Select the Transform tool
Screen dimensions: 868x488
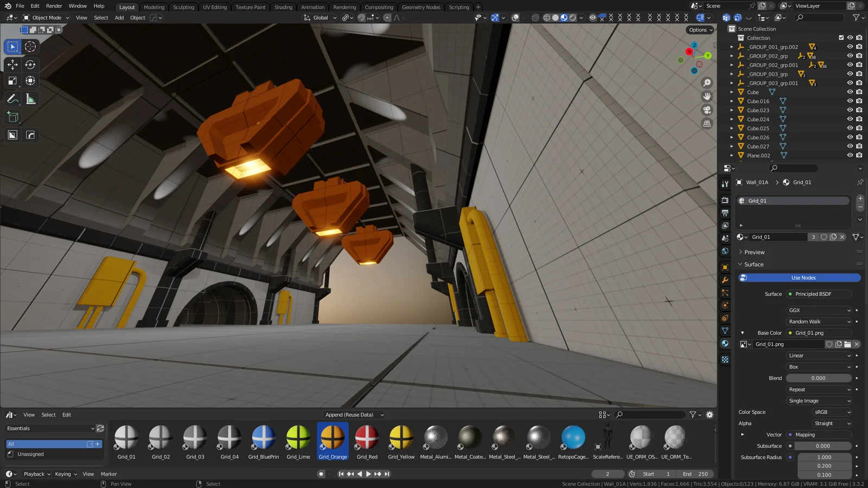[x=30, y=81]
